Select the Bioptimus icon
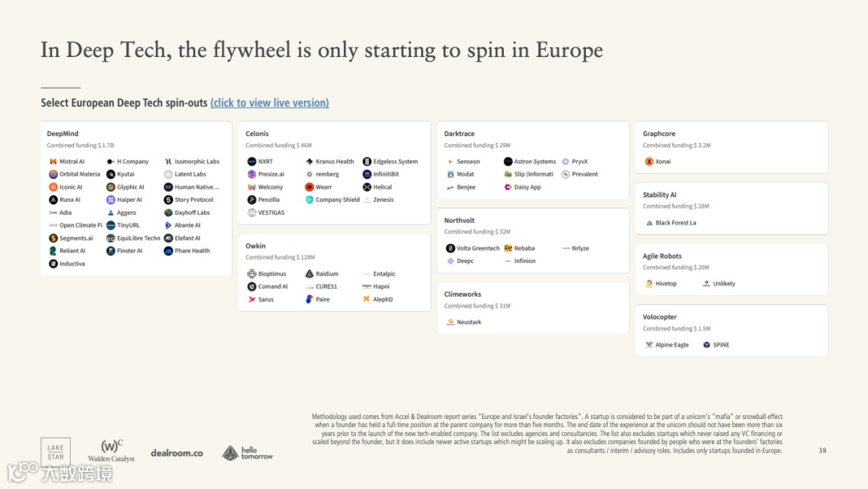The image size is (868, 489). [252, 274]
